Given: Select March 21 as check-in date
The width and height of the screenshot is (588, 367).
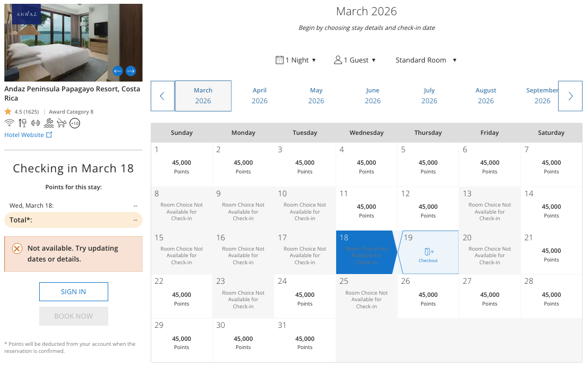Looking at the screenshot, I should tap(551, 252).
